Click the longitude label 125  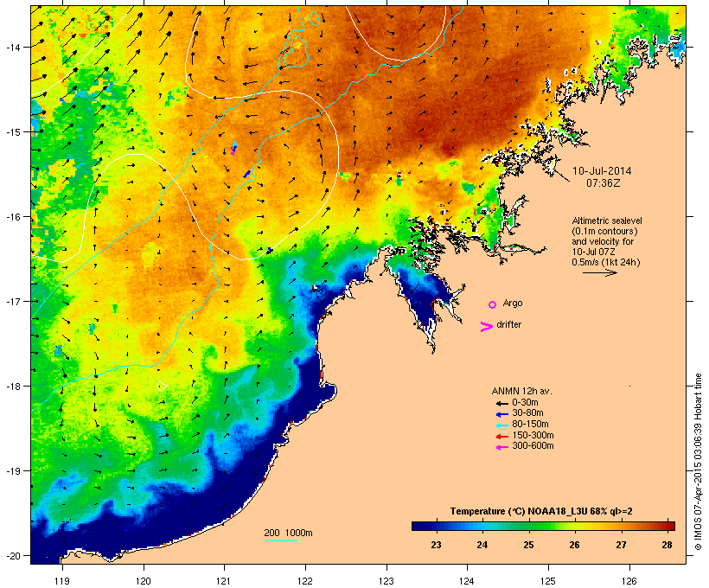548,581
